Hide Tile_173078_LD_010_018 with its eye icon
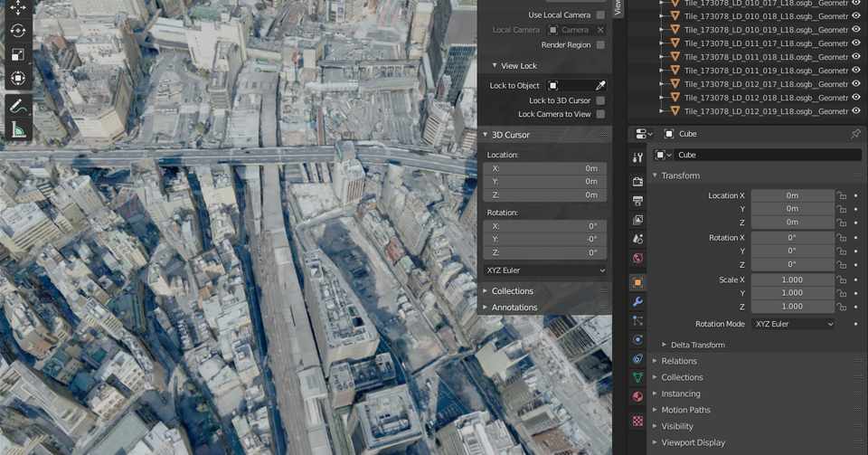Image resolution: width=868 pixels, height=455 pixels. coord(856,16)
